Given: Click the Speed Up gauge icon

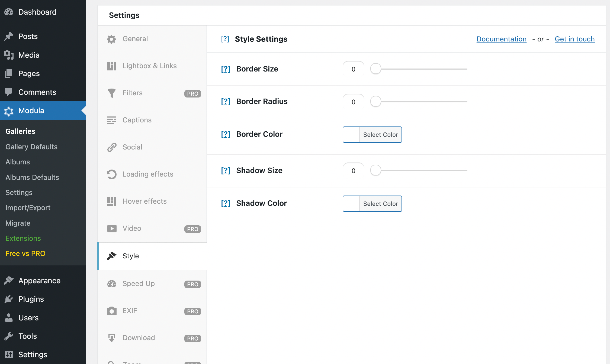Looking at the screenshot, I should [111, 284].
